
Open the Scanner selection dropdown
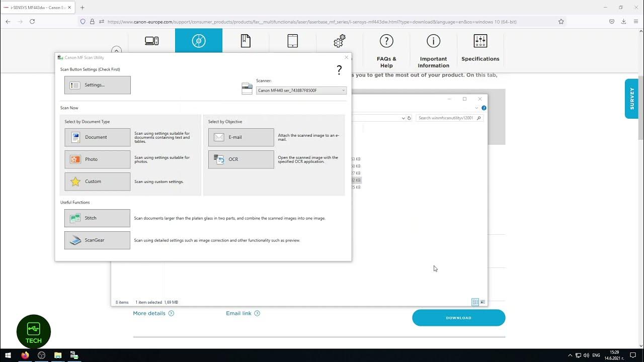click(301, 90)
